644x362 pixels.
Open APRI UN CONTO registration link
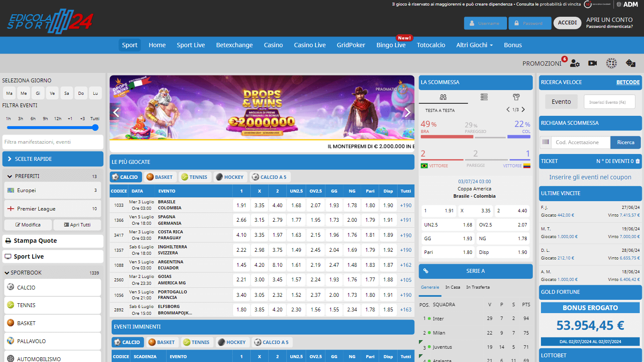point(610,20)
